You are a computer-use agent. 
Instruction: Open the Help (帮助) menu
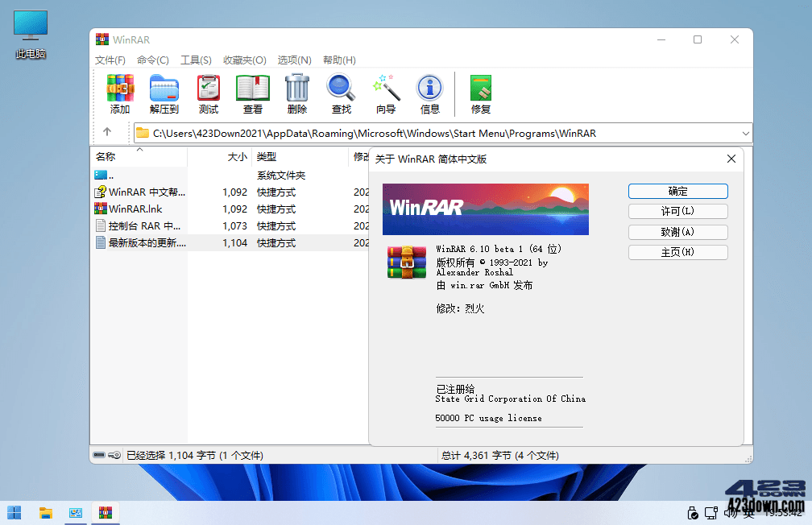(339, 60)
